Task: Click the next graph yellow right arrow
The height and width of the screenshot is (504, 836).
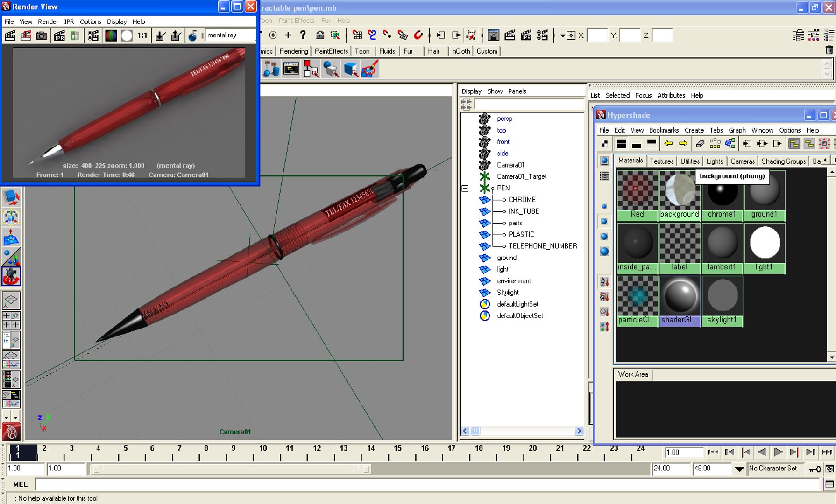Action: click(x=683, y=143)
